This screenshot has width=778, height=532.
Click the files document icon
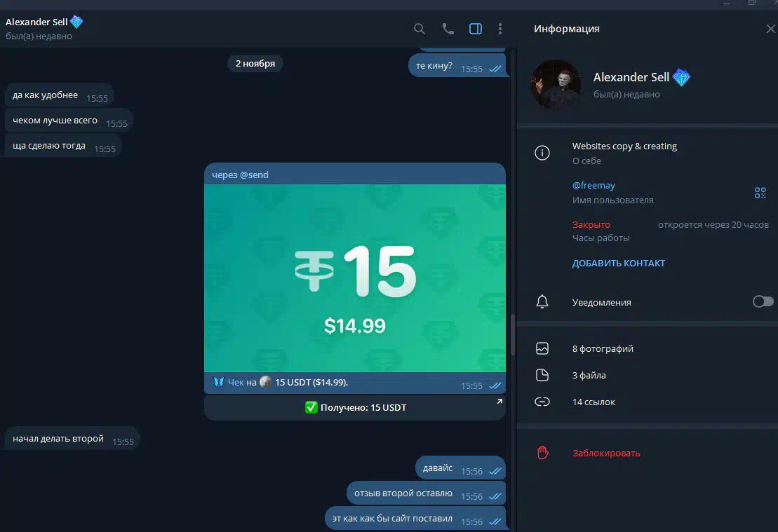[542, 375]
